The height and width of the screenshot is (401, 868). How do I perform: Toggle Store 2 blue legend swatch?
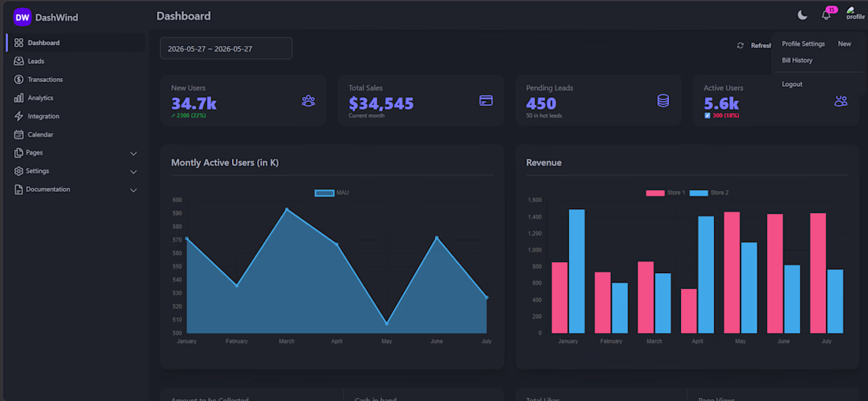click(x=698, y=193)
